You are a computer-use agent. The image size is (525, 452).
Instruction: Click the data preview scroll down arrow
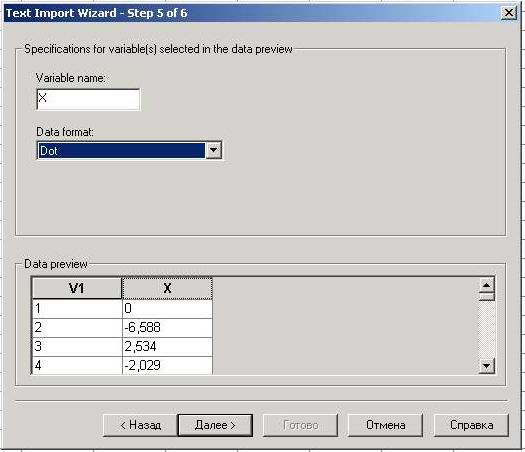coord(486,365)
